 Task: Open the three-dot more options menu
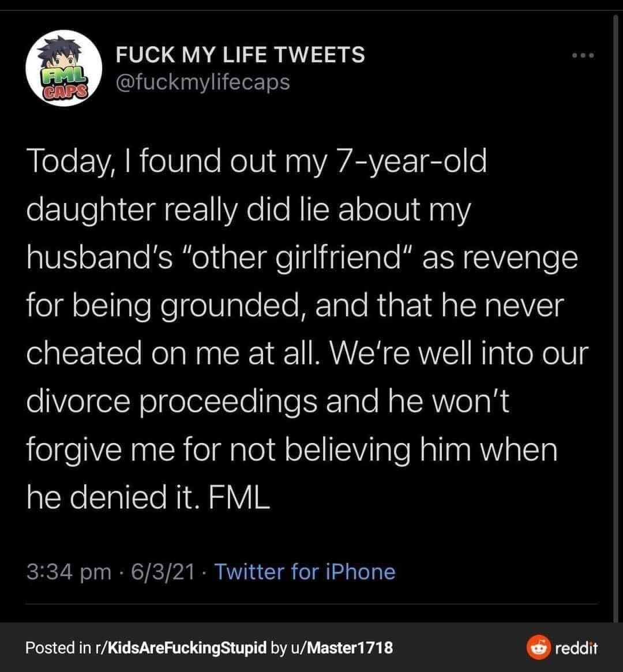point(581,56)
